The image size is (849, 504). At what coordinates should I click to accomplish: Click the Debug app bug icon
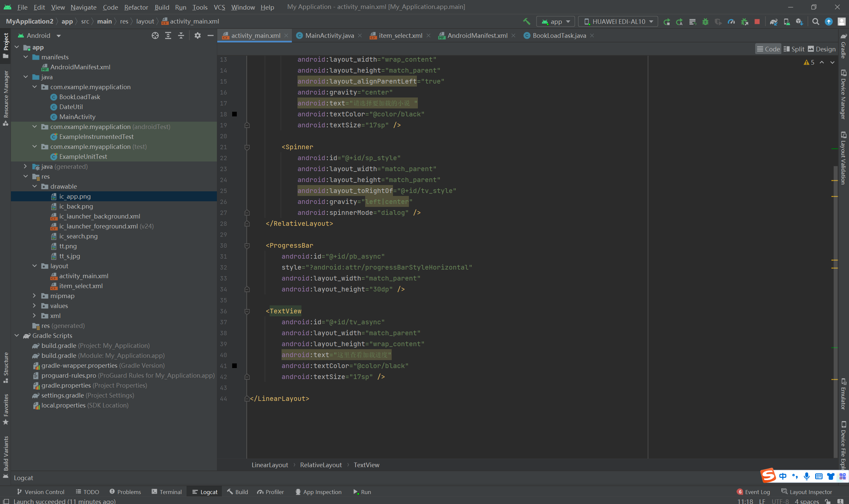[705, 22]
